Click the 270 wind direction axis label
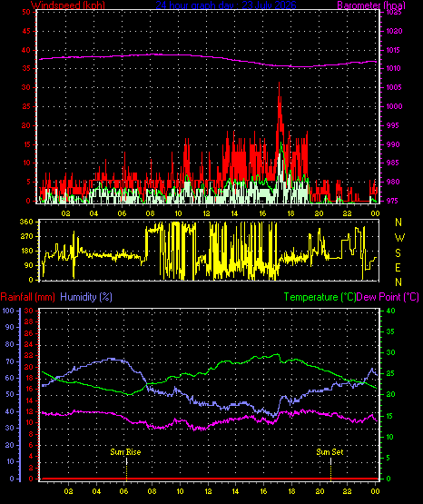The width and height of the screenshot is (423, 504). tap(26, 237)
